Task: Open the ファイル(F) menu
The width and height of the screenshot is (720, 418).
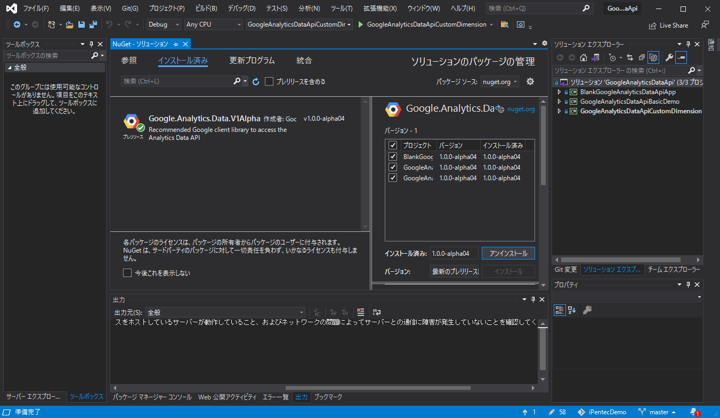Action: (36, 8)
